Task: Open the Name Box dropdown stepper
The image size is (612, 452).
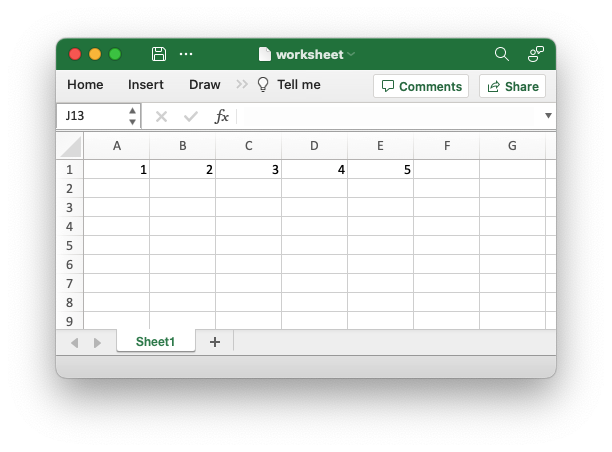Action: pyautogui.click(x=132, y=116)
